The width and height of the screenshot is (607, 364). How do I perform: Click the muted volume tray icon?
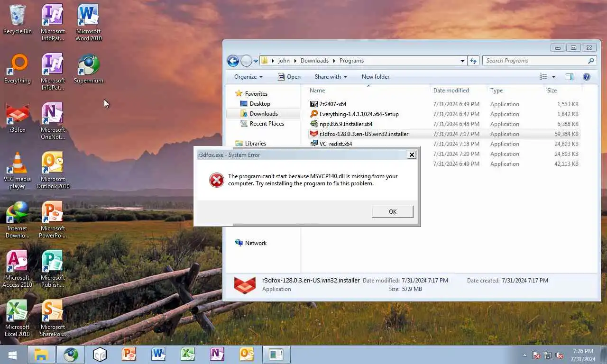[x=560, y=355]
